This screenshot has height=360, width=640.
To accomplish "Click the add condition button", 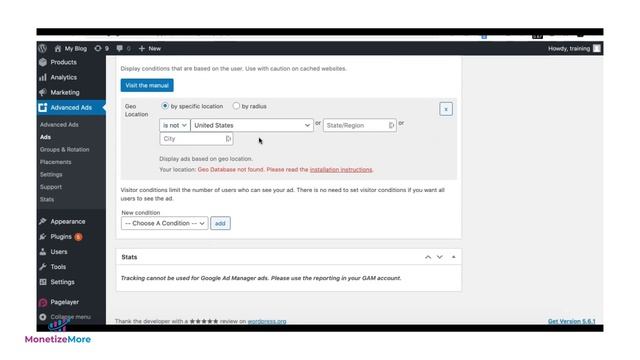I will [220, 223].
